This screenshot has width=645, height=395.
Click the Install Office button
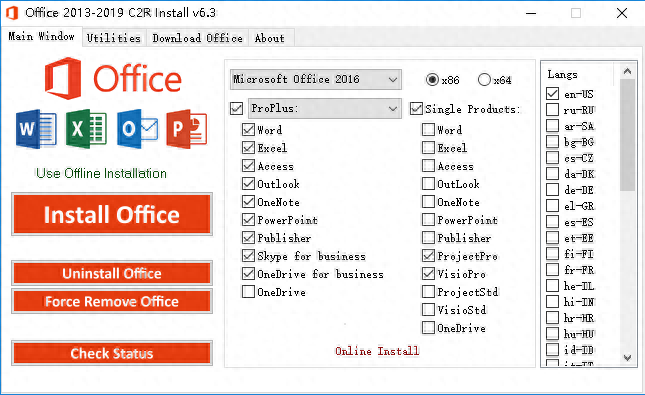point(112,214)
